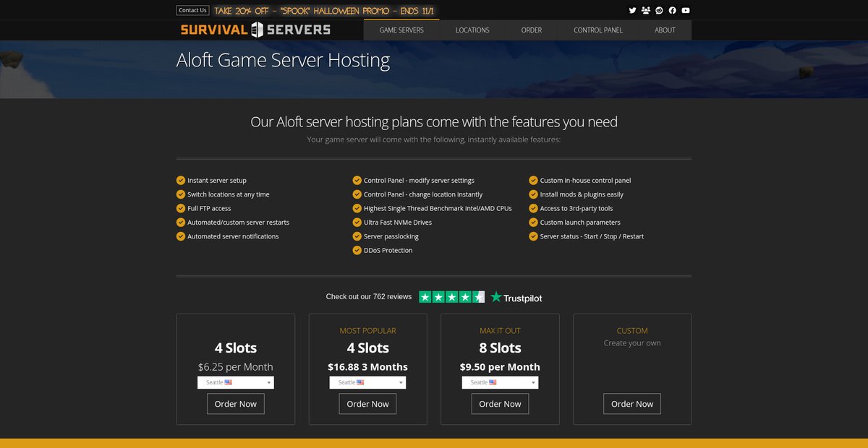Click 'Install mods & plugins easily' text

coord(582,194)
